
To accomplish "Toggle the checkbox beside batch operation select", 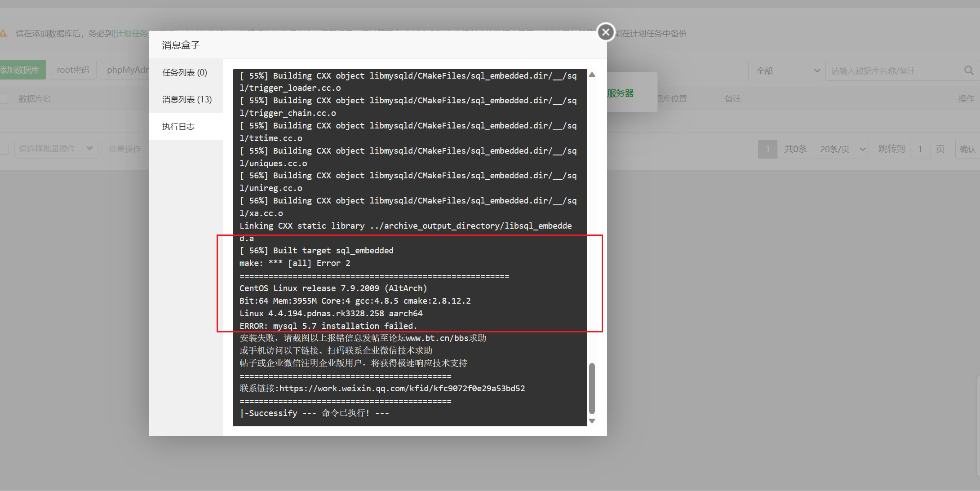I will 4,149.
